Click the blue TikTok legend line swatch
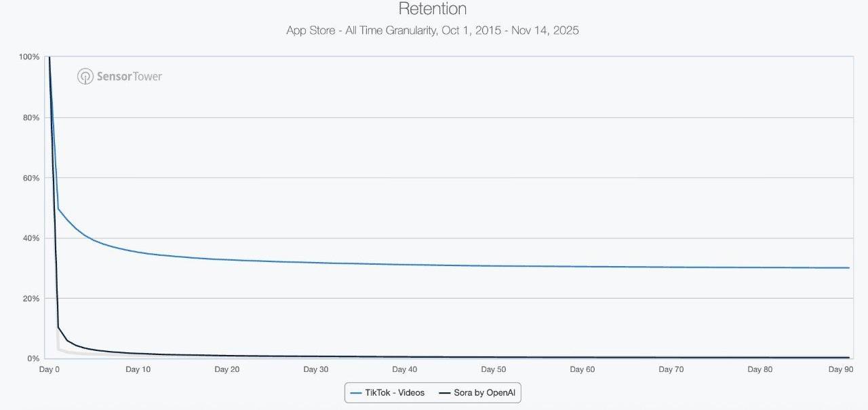The image size is (868, 410). tap(356, 392)
